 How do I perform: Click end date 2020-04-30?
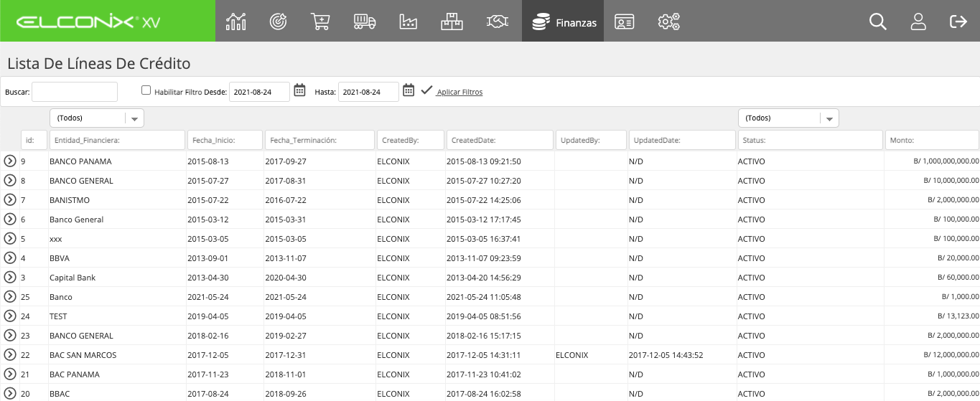(286, 278)
